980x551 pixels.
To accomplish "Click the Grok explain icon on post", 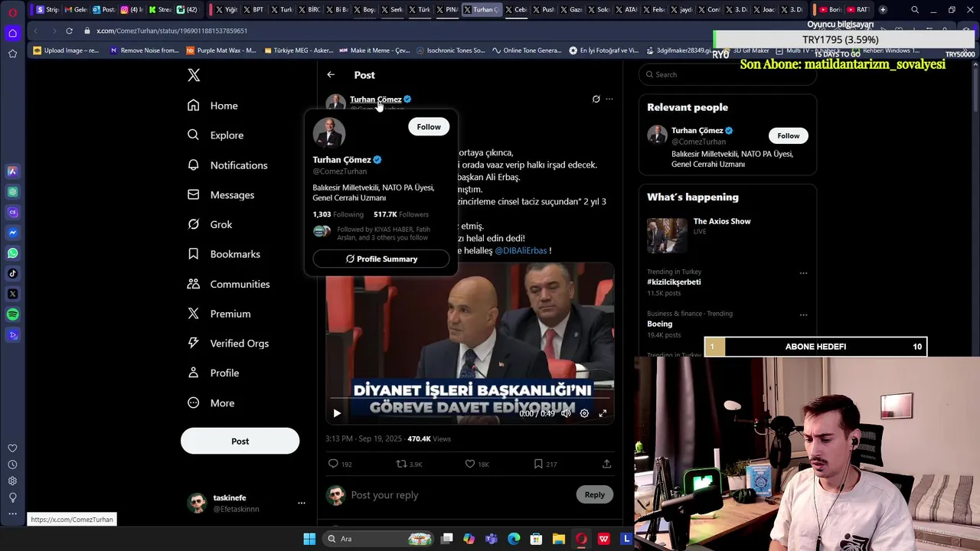I will 596,99.
